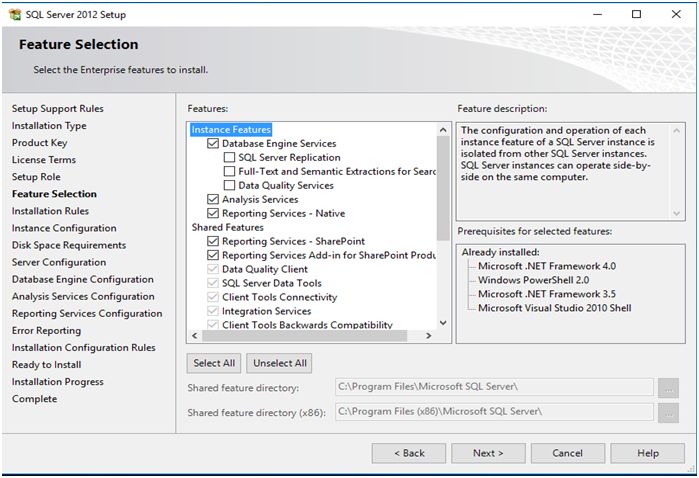Select Server Configuration step
The image size is (699, 478).
click(x=59, y=262)
